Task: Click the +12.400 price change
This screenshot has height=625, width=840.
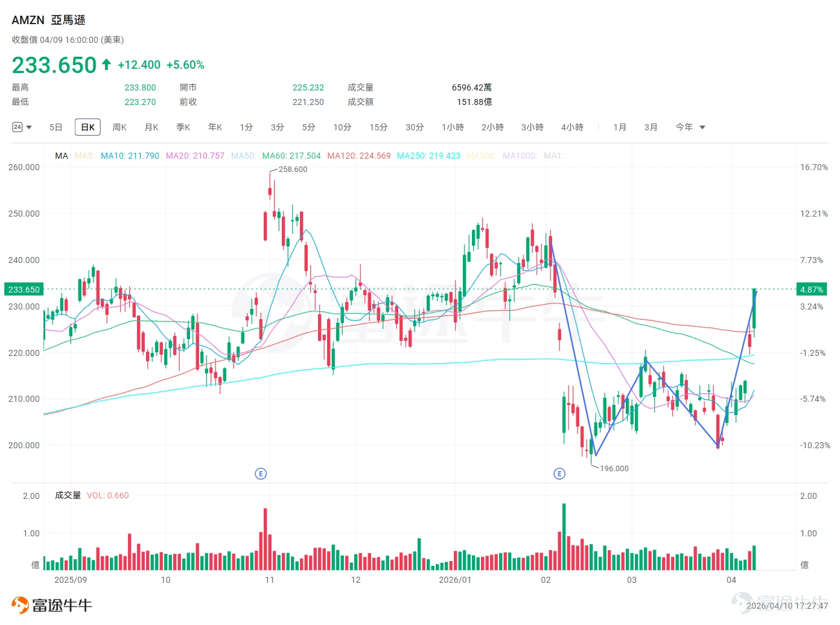Action: click(139, 65)
